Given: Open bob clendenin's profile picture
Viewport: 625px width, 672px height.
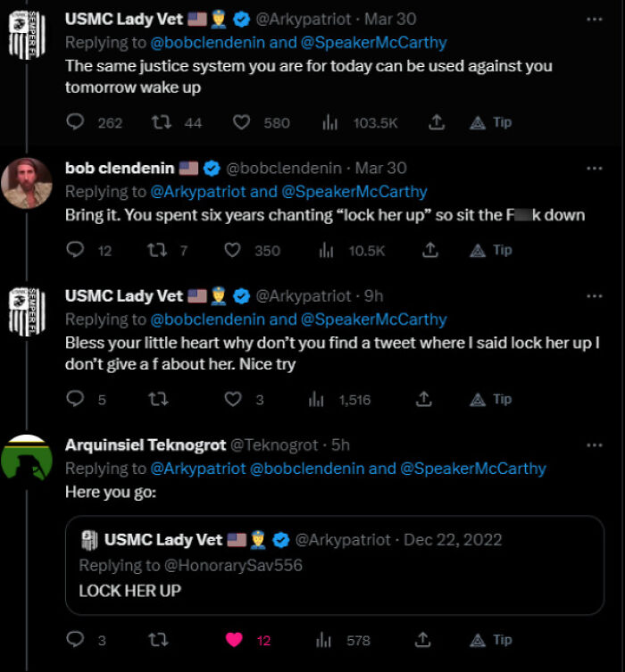Looking at the screenshot, I should click(x=26, y=183).
